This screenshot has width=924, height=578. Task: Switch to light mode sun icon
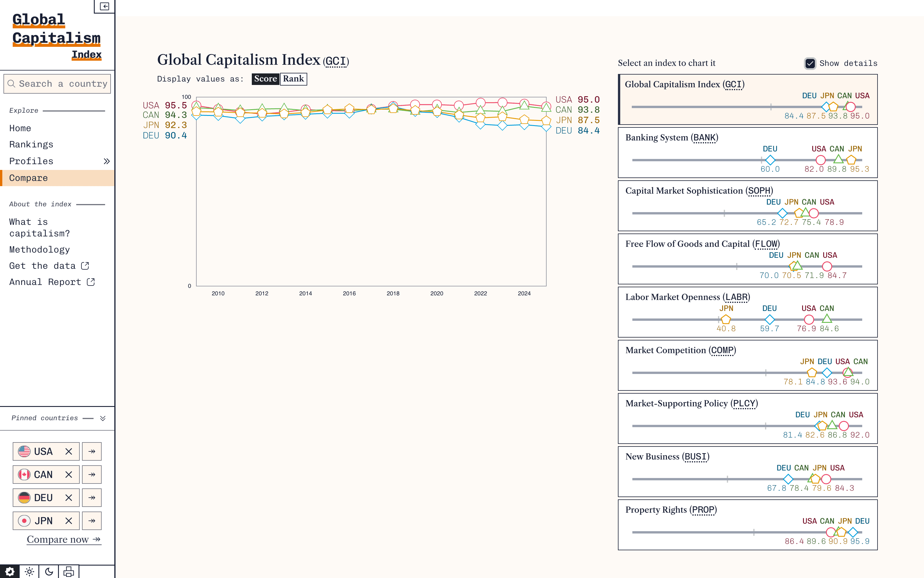click(29, 572)
